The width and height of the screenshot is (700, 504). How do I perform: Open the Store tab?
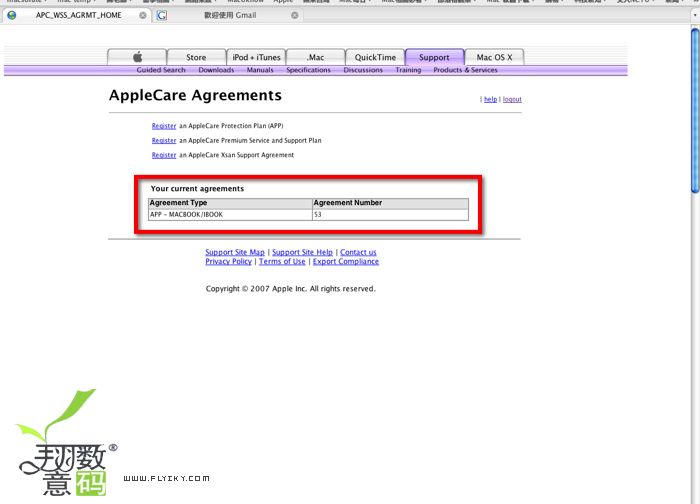(x=196, y=57)
